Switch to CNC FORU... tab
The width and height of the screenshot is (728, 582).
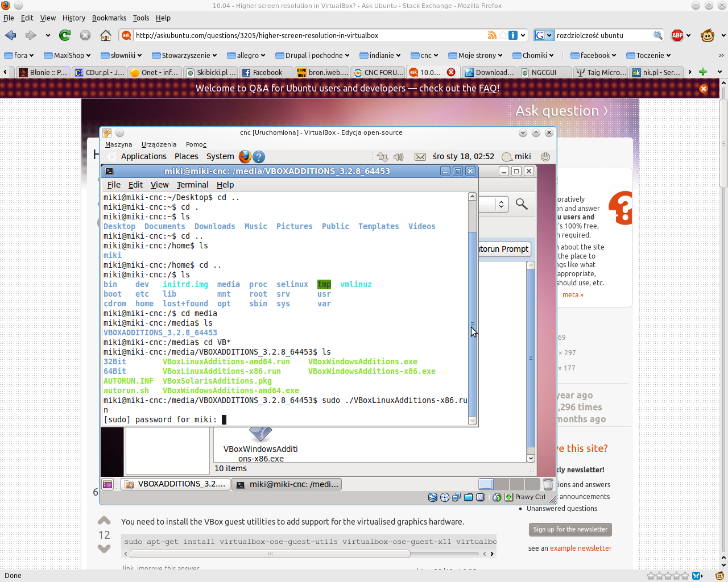tap(378, 72)
